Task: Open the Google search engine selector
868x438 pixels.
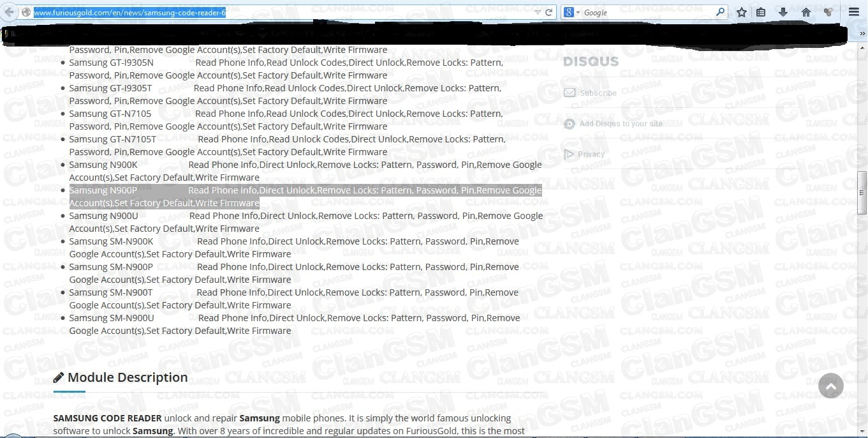Action: [x=571, y=12]
